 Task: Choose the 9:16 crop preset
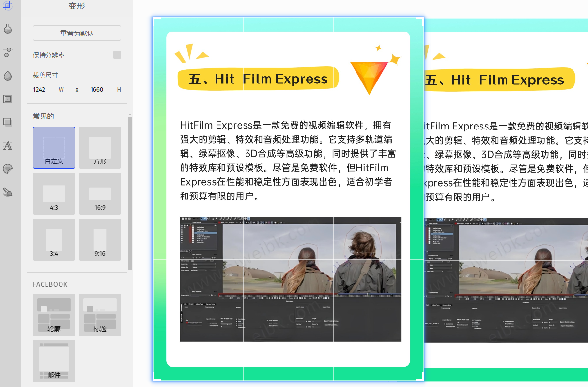coord(100,240)
